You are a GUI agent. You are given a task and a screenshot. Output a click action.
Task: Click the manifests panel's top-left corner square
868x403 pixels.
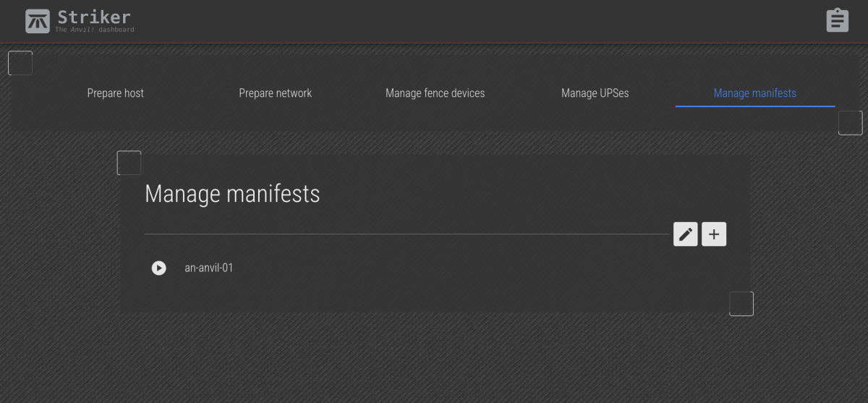coord(129,163)
